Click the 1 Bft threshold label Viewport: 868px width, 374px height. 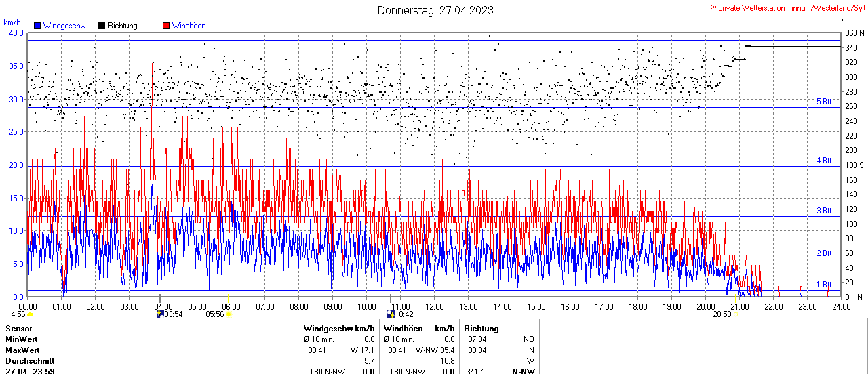pos(824,285)
